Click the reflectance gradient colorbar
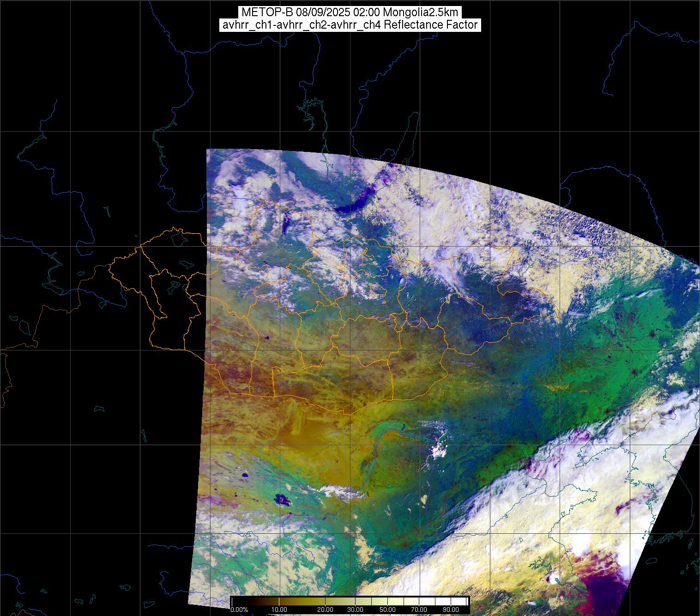700x616 pixels. (350, 601)
